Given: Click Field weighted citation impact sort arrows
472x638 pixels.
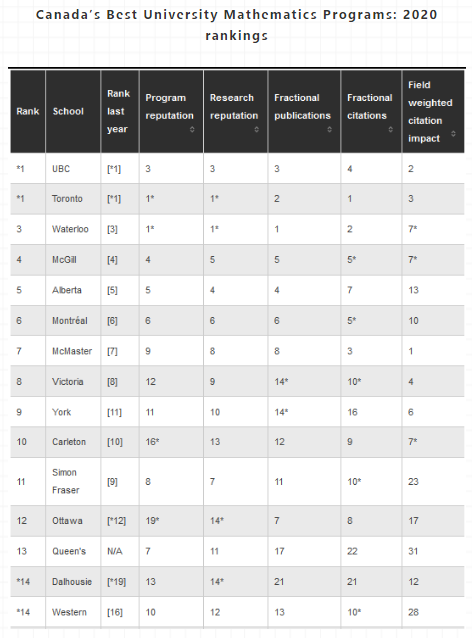Looking at the screenshot, I should tap(453, 134).
